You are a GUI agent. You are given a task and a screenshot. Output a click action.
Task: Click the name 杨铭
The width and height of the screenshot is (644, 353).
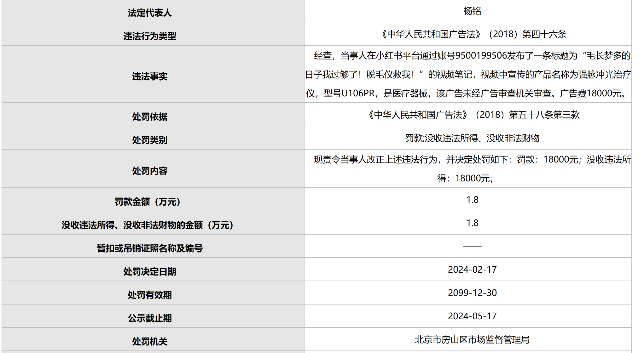point(472,11)
